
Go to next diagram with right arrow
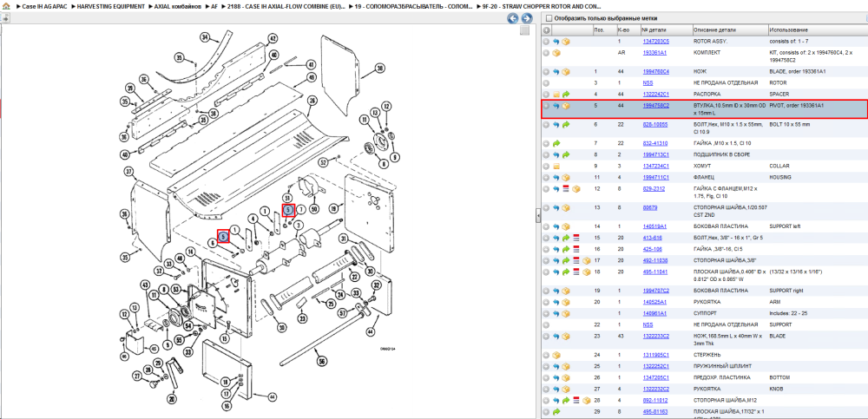coord(527,19)
